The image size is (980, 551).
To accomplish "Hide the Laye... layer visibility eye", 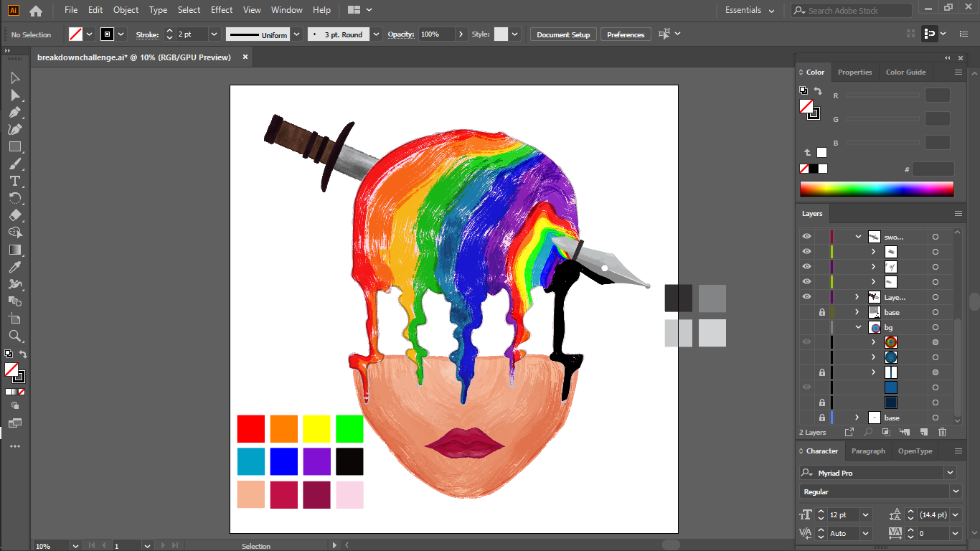I will pyautogui.click(x=806, y=297).
